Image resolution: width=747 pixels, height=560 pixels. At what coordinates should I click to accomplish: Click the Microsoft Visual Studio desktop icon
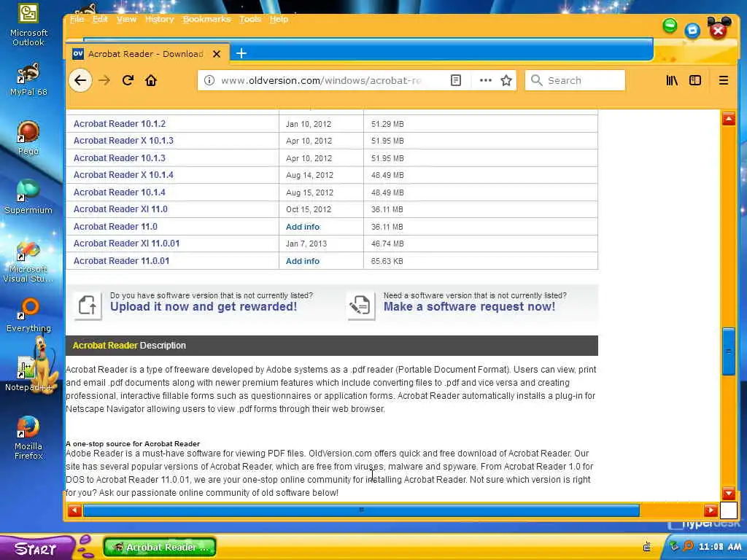pos(28,262)
